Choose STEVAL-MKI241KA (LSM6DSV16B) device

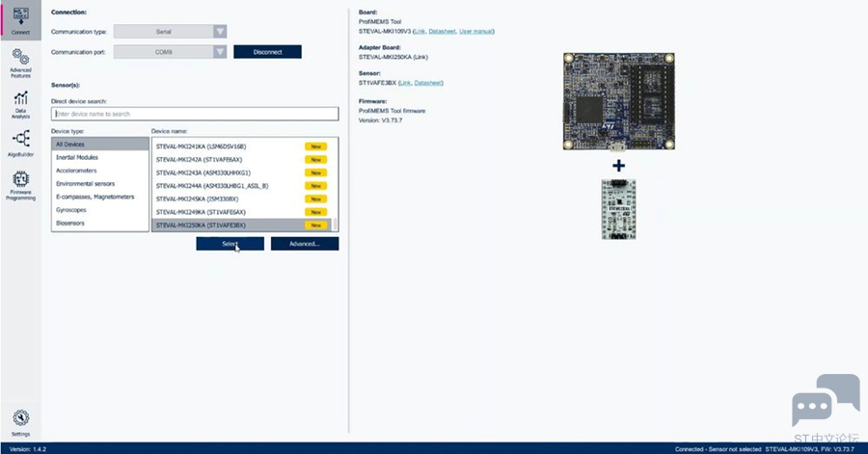[x=241, y=147]
